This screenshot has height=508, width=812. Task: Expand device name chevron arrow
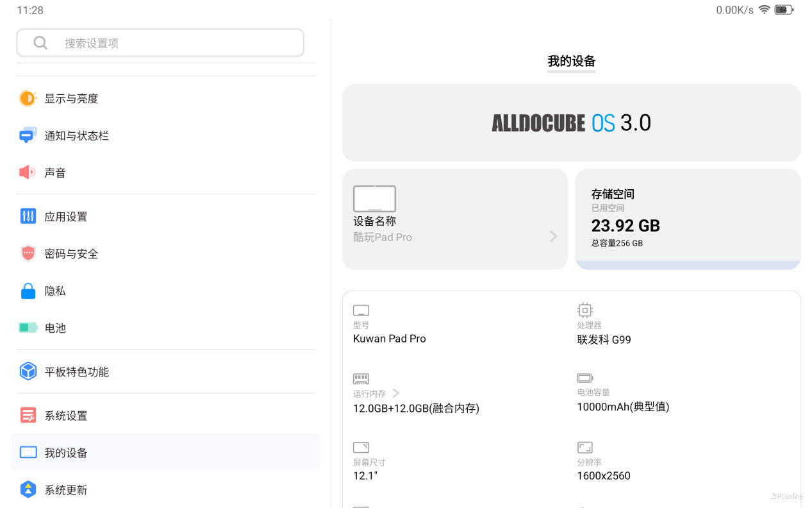553,237
